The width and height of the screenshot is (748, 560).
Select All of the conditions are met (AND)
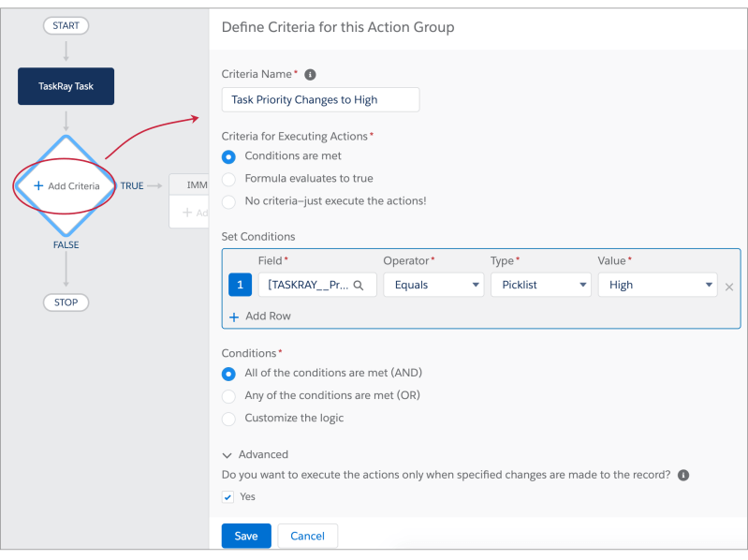pos(228,374)
